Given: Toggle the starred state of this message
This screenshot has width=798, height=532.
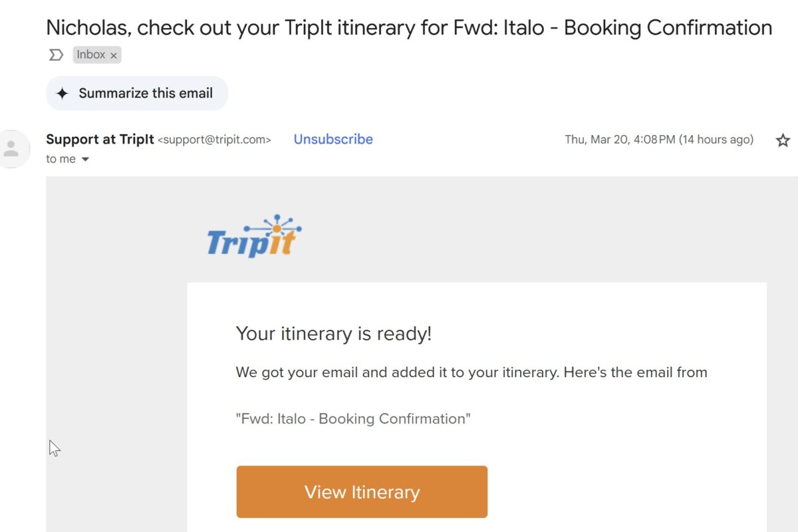Looking at the screenshot, I should click(783, 140).
